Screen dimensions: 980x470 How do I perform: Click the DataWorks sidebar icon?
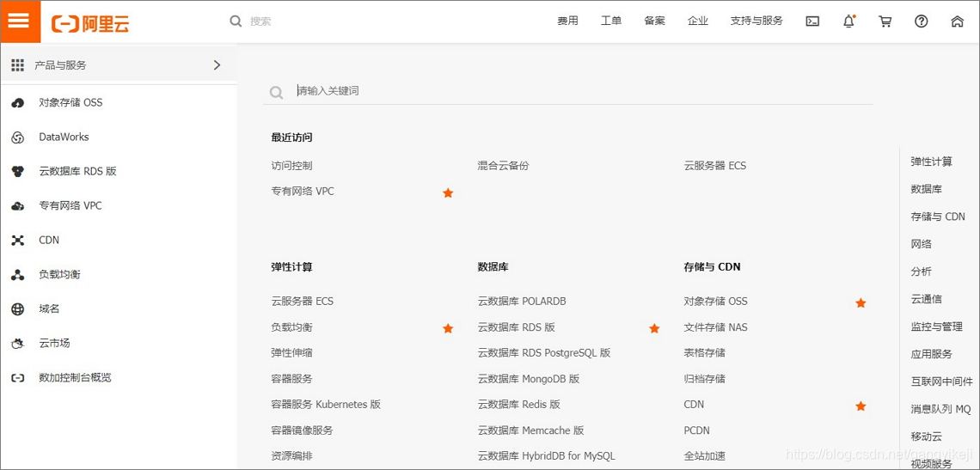click(18, 137)
